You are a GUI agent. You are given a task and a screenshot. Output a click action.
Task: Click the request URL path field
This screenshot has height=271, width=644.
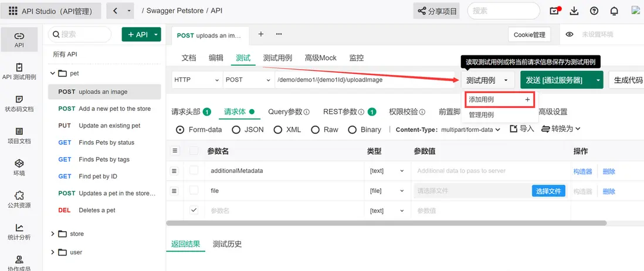click(x=365, y=80)
